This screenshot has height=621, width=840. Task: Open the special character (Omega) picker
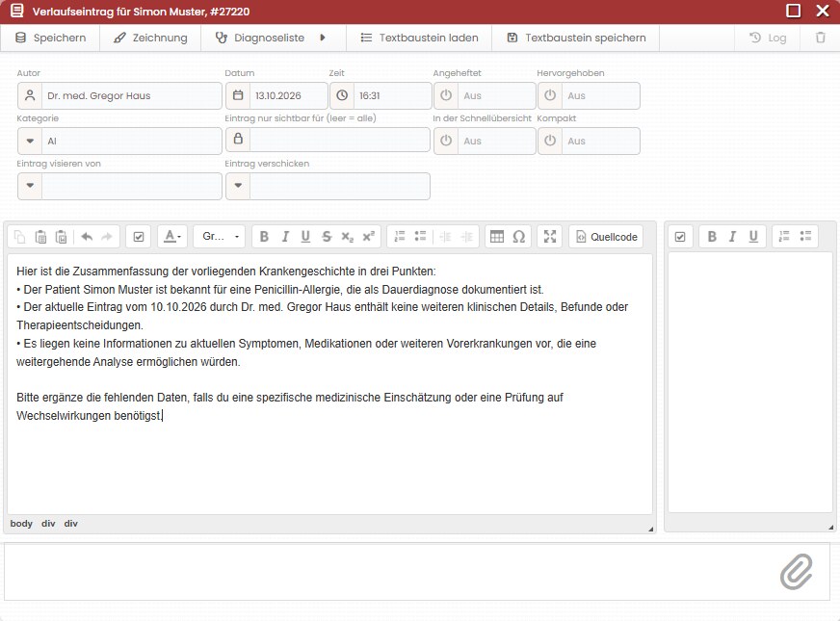[x=518, y=237]
